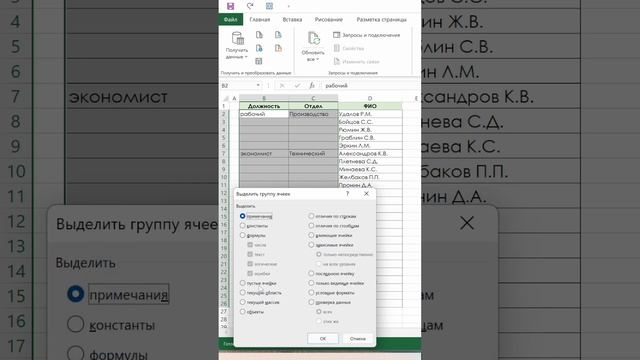Screen dimensions: 640x360
Task: Select the зависимые ячейки radio button
Action: (311, 245)
